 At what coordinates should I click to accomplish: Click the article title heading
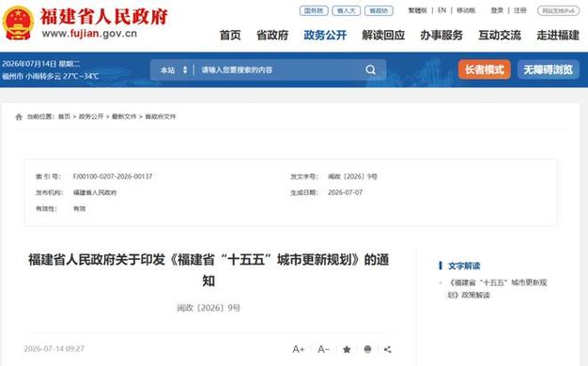coord(209,269)
